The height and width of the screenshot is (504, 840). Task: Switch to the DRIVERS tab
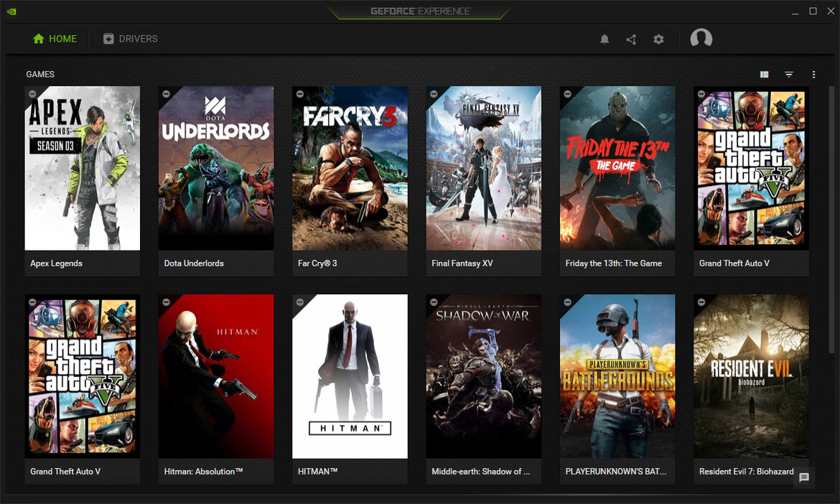click(x=130, y=39)
